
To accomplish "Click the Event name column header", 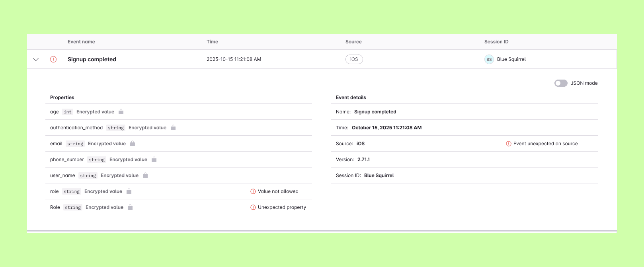I will 81,42.
